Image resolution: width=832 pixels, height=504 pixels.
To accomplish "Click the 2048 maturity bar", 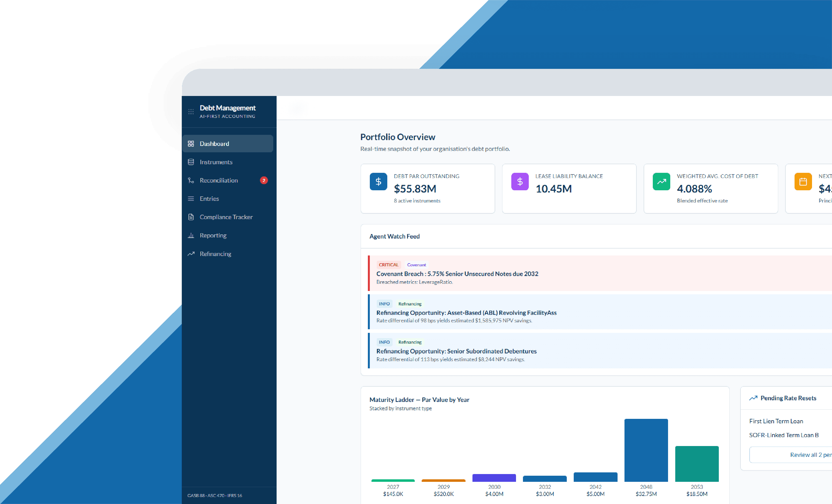I will pyautogui.click(x=646, y=450).
